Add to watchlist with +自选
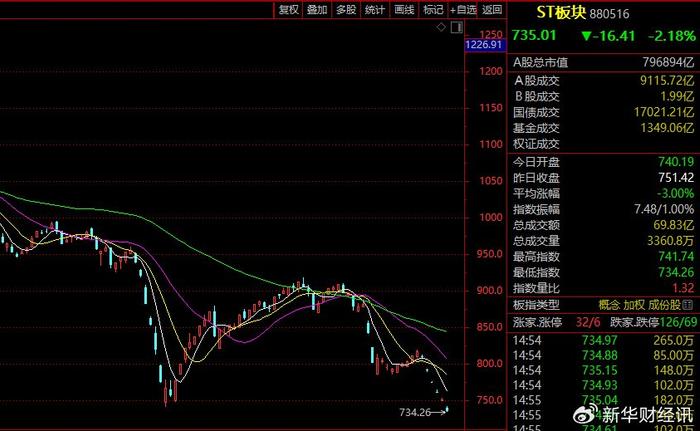 [463, 10]
